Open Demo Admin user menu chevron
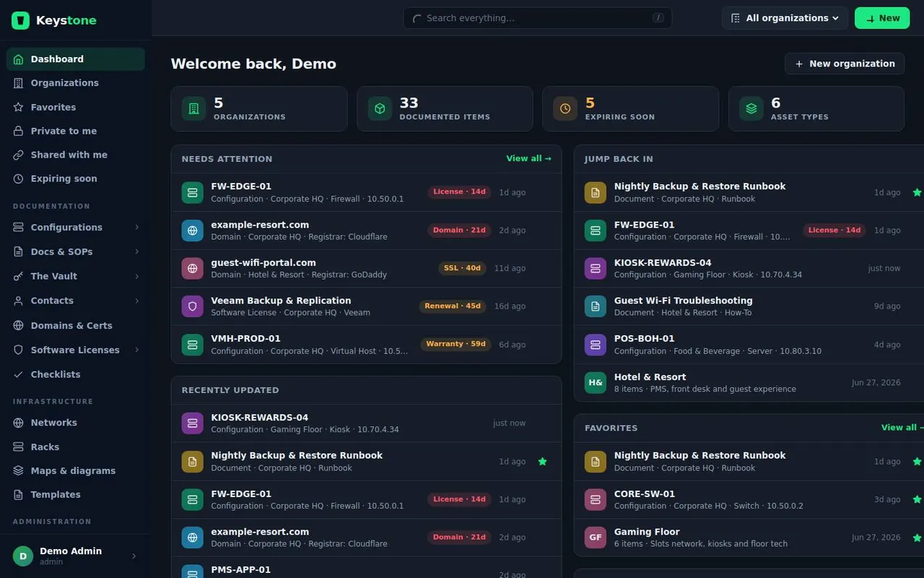 (x=134, y=556)
